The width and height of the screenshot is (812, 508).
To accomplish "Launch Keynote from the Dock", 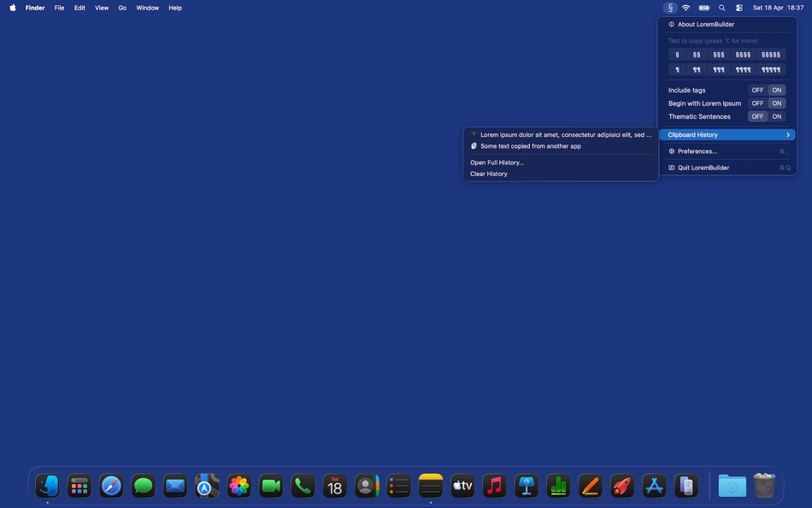I will point(527,486).
